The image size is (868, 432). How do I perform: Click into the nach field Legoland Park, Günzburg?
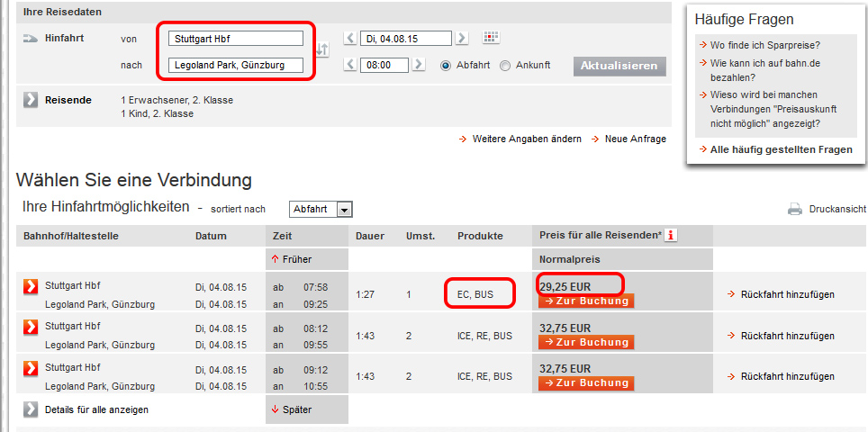237,65
